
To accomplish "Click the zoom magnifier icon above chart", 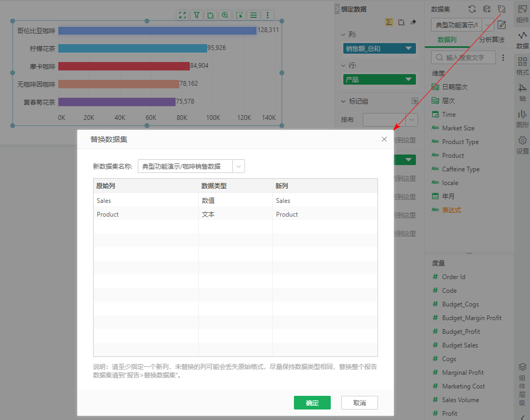I will point(225,15).
